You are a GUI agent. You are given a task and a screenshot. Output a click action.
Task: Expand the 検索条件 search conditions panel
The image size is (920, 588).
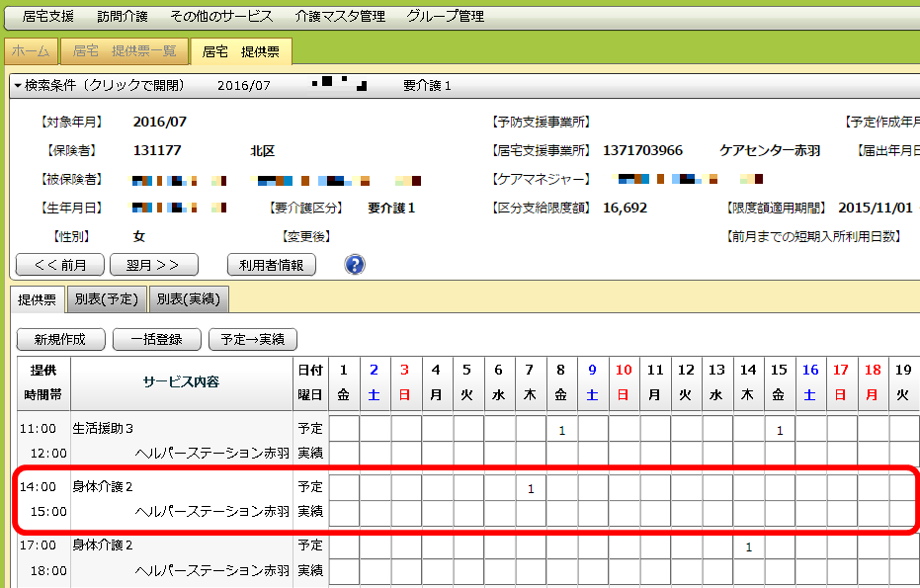(99, 86)
